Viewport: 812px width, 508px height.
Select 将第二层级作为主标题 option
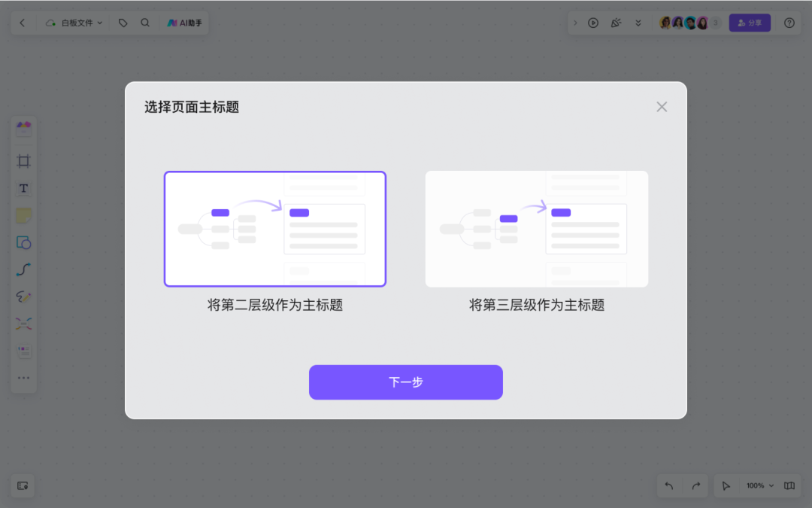pyautogui.click(x=274, y=228)
